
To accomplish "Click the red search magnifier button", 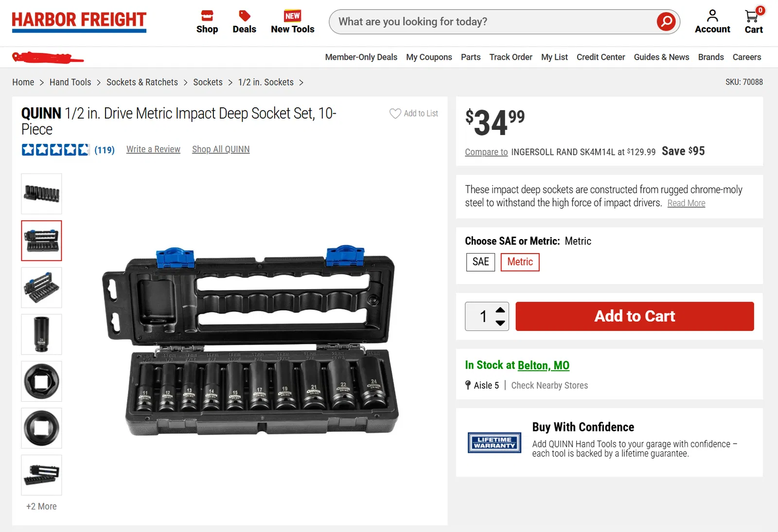I will pos(666,22).
